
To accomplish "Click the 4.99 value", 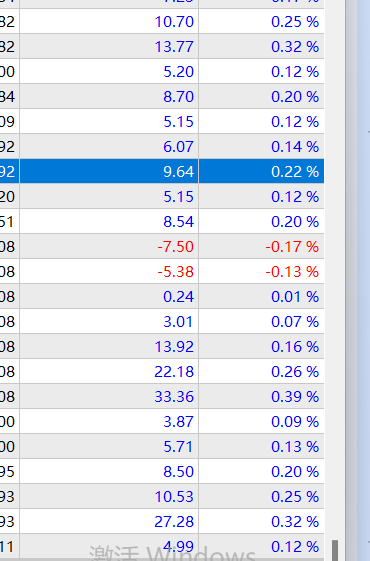I will [178, 547].
